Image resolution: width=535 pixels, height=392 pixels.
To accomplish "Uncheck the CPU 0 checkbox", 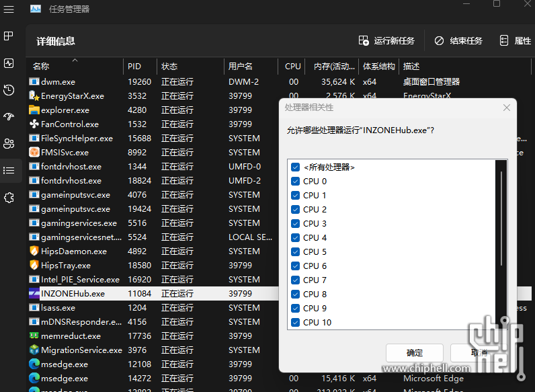I will 296,182.
